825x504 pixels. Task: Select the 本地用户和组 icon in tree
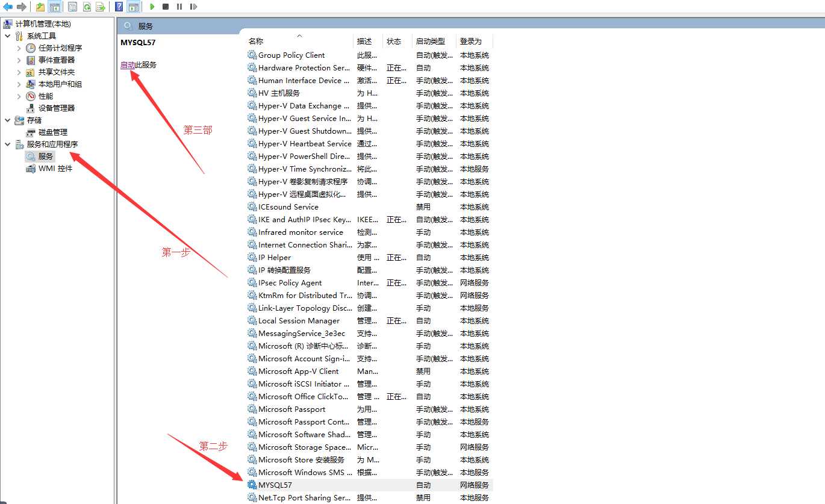(x=31, y=84)
